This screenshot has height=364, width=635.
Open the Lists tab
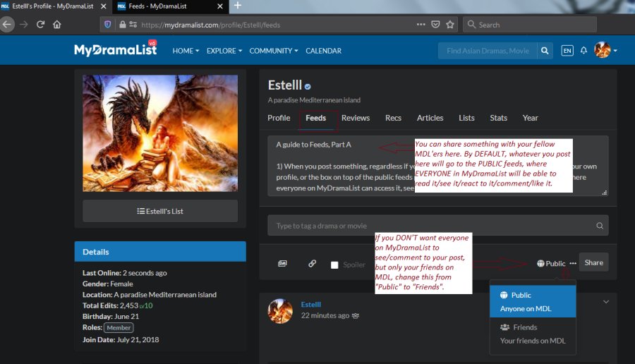[466, 118]
